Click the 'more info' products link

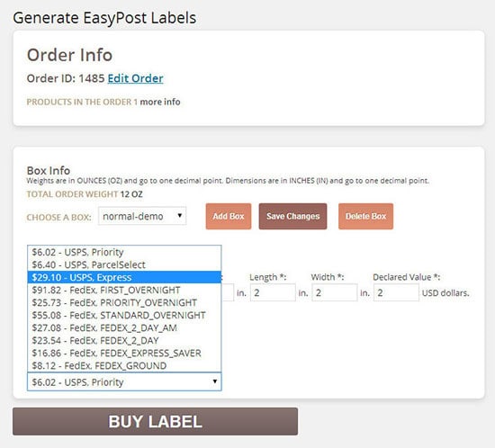tap(160, 102)
